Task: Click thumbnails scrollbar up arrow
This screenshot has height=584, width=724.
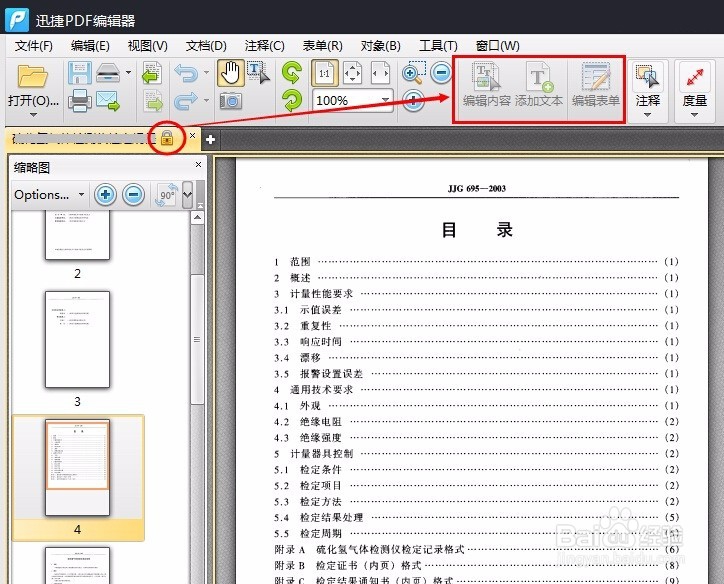Action: [198, 217]
